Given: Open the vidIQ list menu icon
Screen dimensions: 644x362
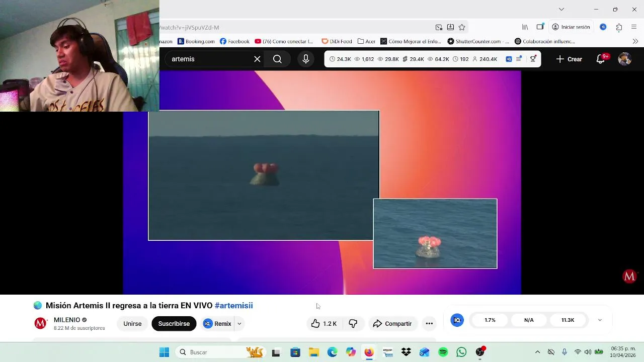Looking at the screenshot, I should pos(519,59).
